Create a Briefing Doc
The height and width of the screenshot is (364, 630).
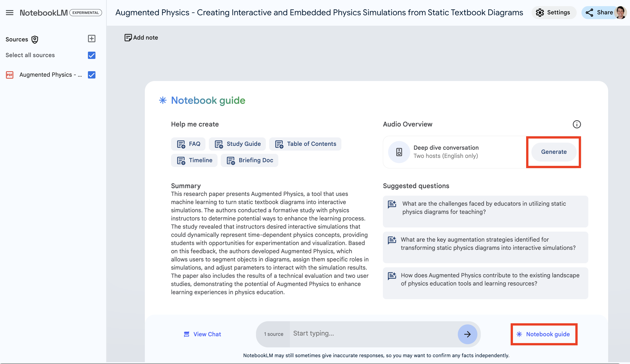click(x=249, y=160)
